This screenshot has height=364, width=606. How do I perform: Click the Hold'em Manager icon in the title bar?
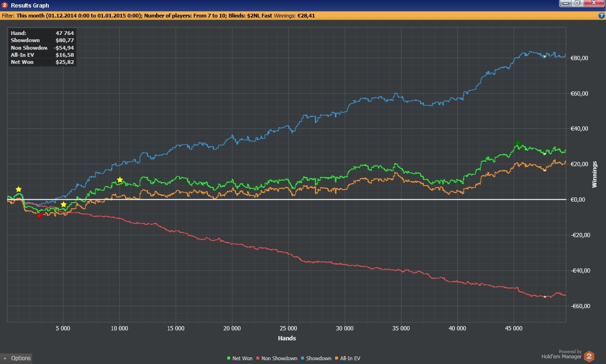point(5,5)
